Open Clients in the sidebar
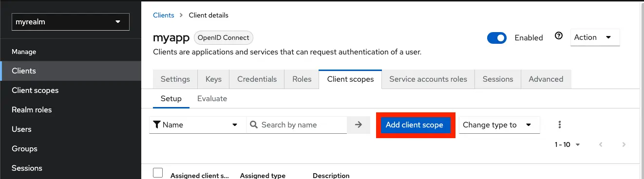The height and width of the screenshot is (179, 644). (x=71, y=71)
